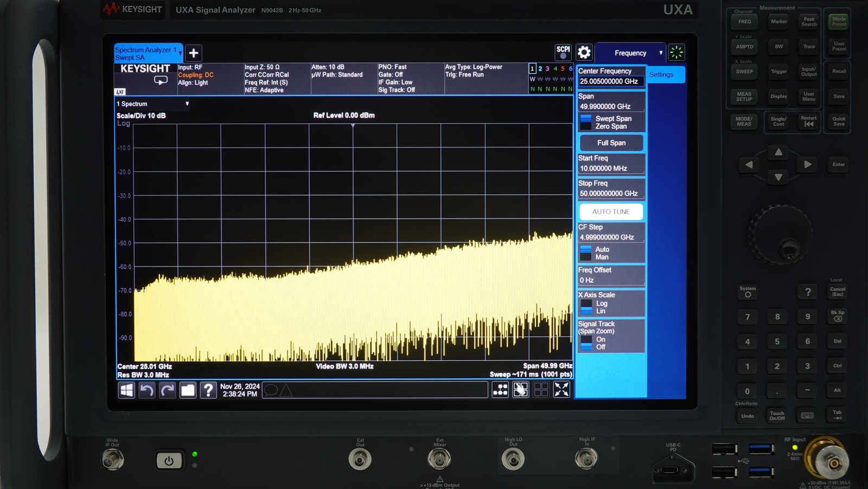Turn the rotary tuning knob
868x489 pixels.
coord(780,234)
